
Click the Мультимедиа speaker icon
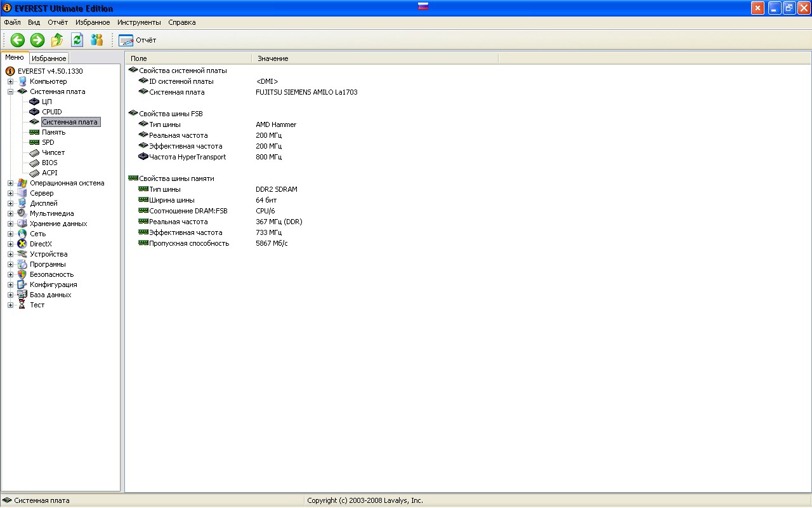tap(22, 213)
